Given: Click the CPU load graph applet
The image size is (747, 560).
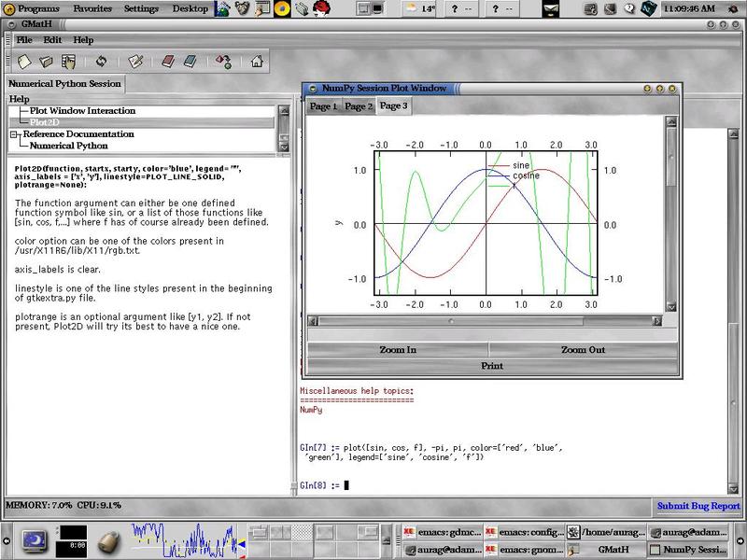Looking at the screenshot, I should (183, 540).
